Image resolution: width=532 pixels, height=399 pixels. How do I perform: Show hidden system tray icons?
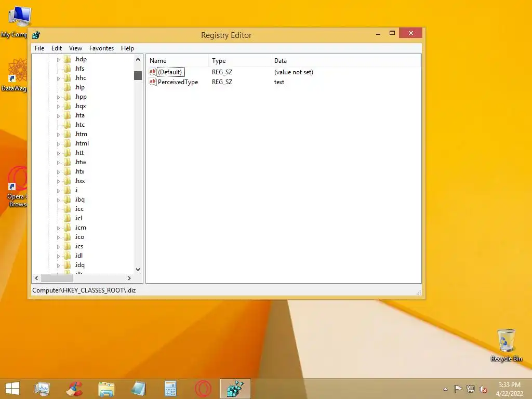point(445,389)
